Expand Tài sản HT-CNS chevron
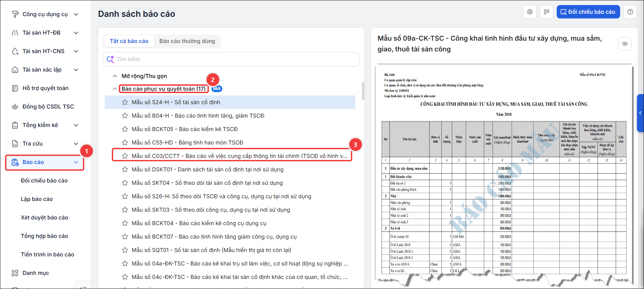 [76, 51]
